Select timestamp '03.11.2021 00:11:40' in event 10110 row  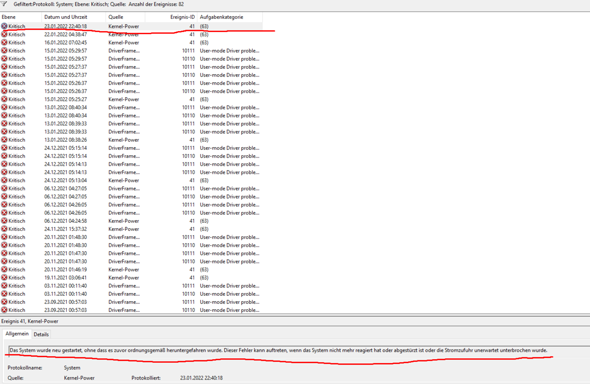coord(65,294)
